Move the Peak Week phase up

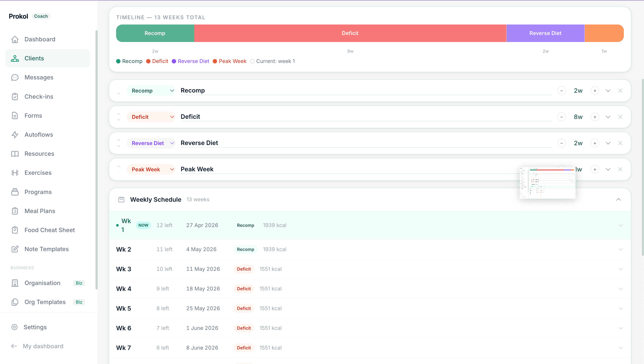(x=119, y=166)
